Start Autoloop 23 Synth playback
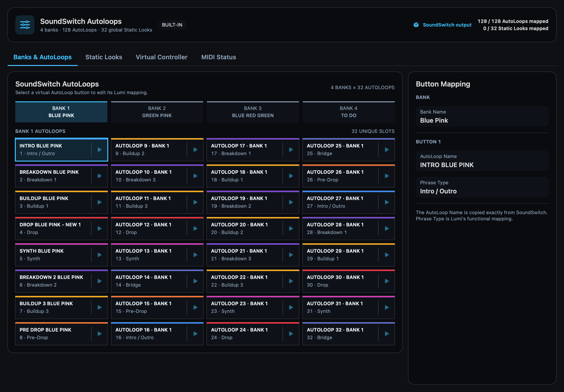Image resolution: width=564 pixels, height=392 pixels. click(x=291, y=307)
